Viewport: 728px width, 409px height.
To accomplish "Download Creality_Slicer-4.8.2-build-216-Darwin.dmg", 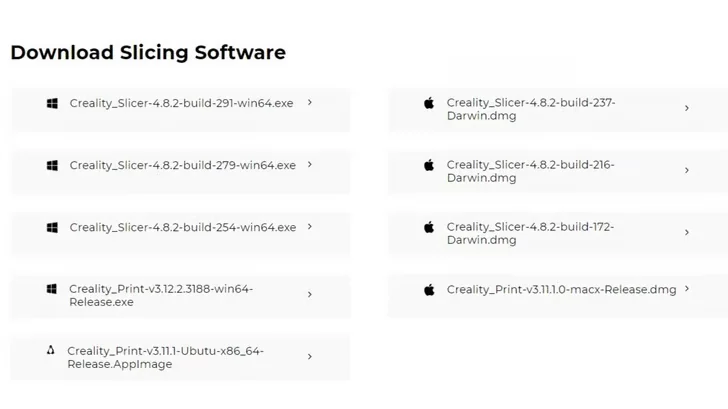I will [530, 171].
